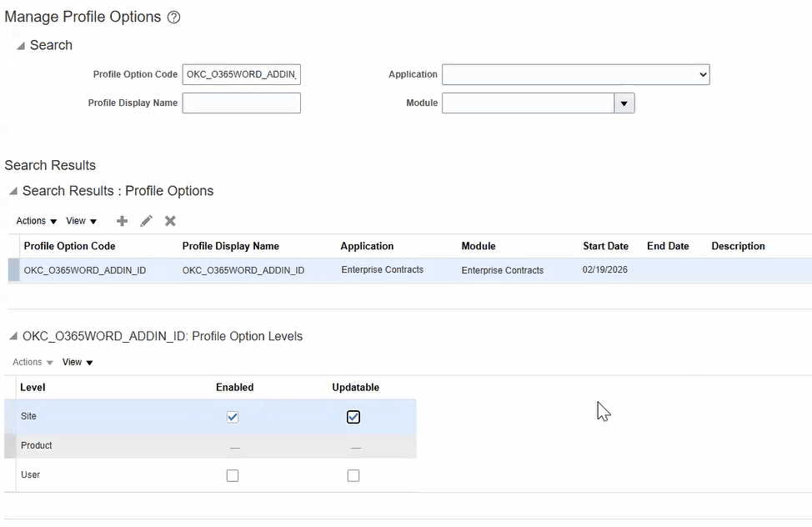Uncheck Updatable for the Site level
Screen dimensions: 812x527
[353, 417]
